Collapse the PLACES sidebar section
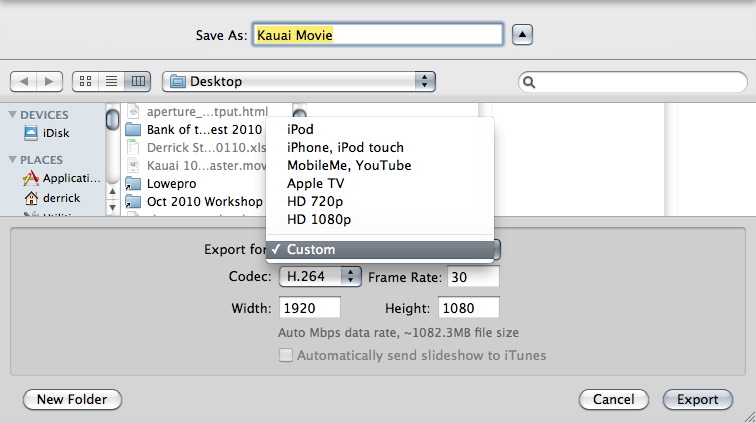This screenshot has width=756, height=423. point(12,160)
